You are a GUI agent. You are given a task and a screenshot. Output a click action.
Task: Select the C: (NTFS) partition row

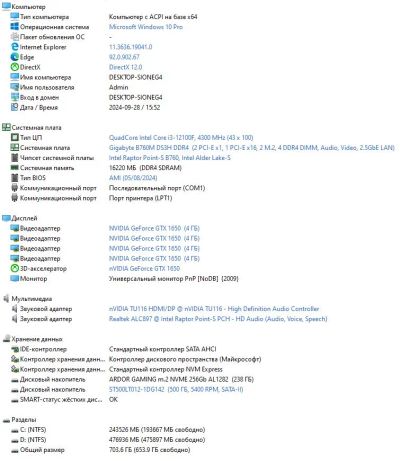point(108,430)
